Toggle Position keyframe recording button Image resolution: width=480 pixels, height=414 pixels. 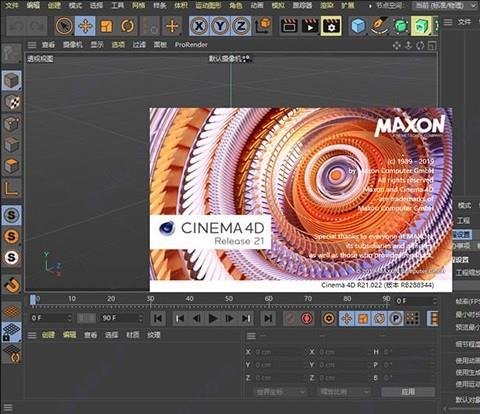coord(347,319)
